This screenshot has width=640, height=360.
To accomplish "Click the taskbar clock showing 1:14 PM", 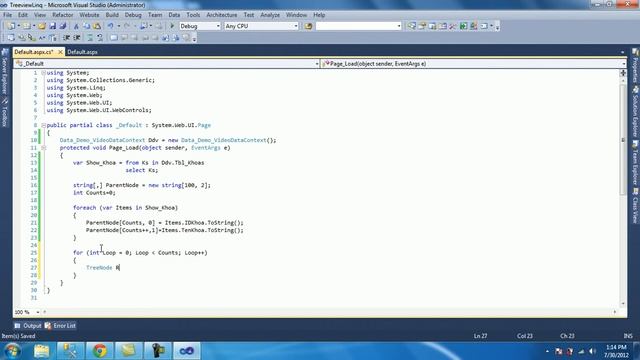I will [x=616, y=351].
